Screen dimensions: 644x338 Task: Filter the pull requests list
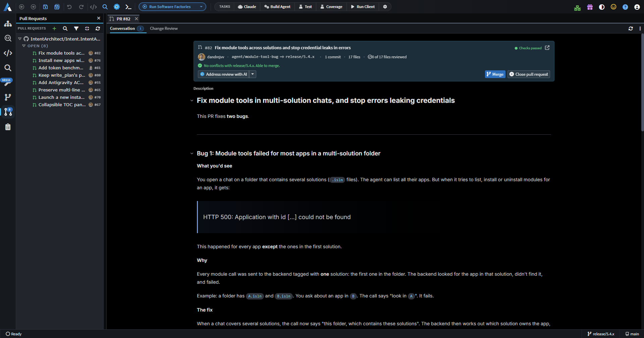[x=76, y=28]
